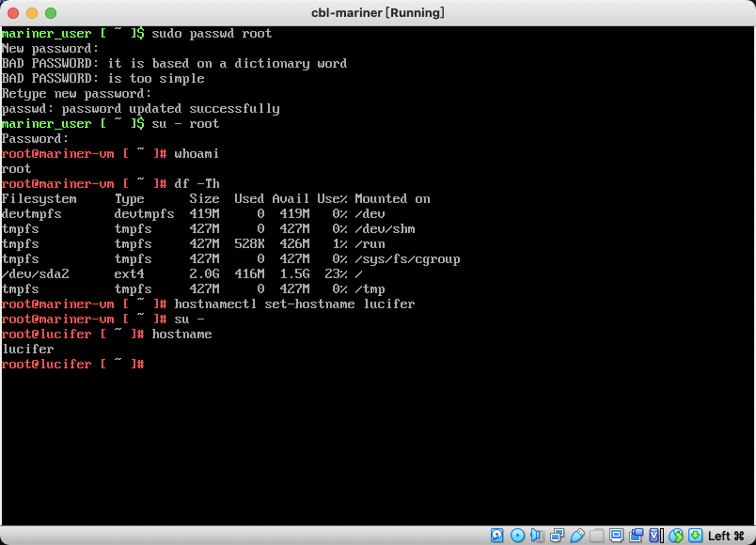This screenshot has height=545, width=756.
Task: Click the '416M' used value
Action: [249, 273]
